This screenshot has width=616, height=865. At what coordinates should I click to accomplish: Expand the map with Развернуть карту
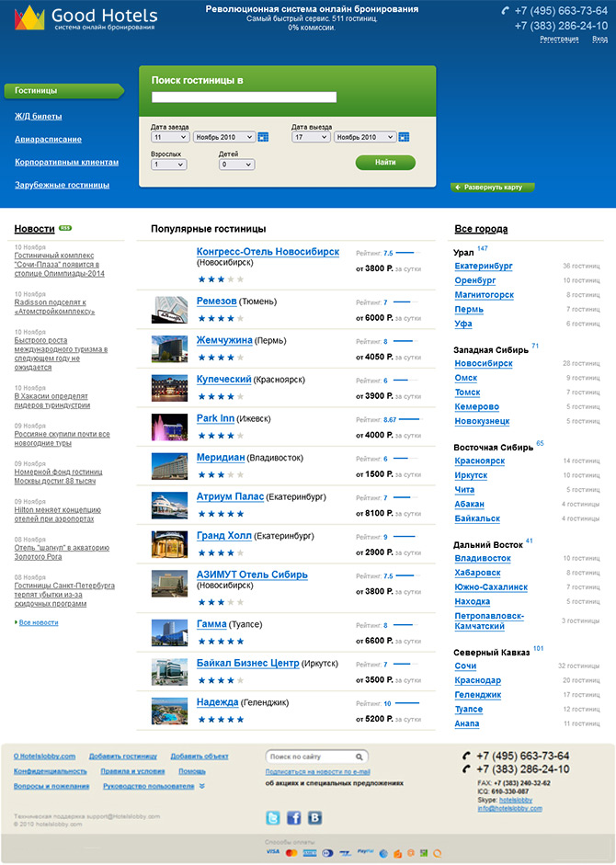tap(493, 188)
